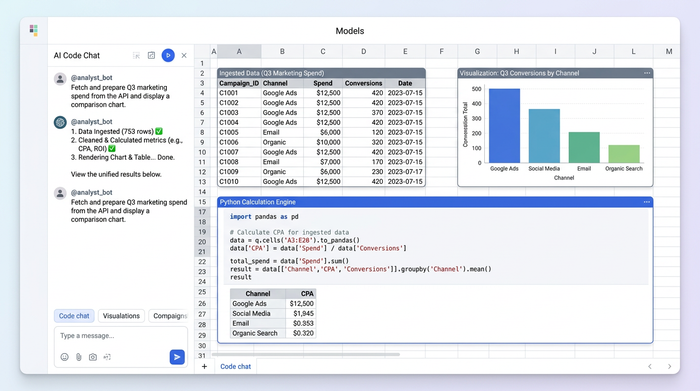700x391 pixels.
Task: Select column C header
Action: pos(323,51)
